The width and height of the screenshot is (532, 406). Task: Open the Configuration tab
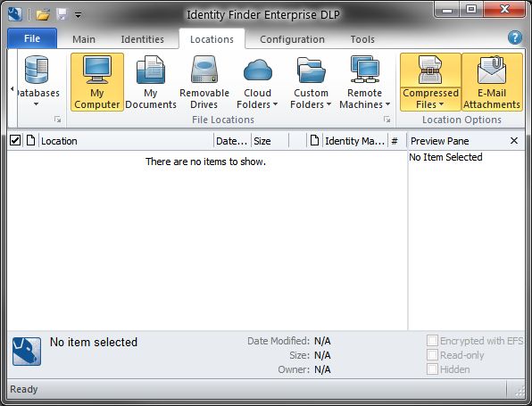292,39
